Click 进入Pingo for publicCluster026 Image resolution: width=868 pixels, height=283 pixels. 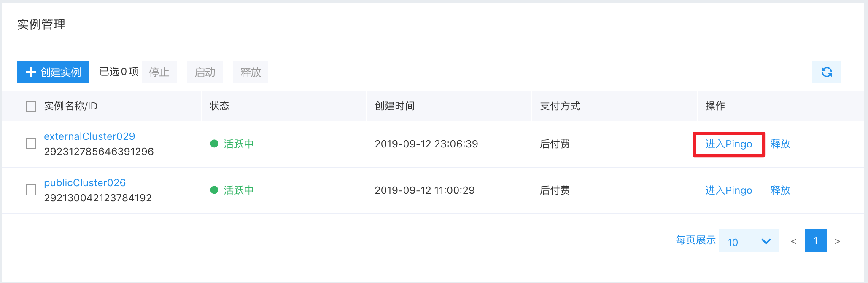(729, 190)
